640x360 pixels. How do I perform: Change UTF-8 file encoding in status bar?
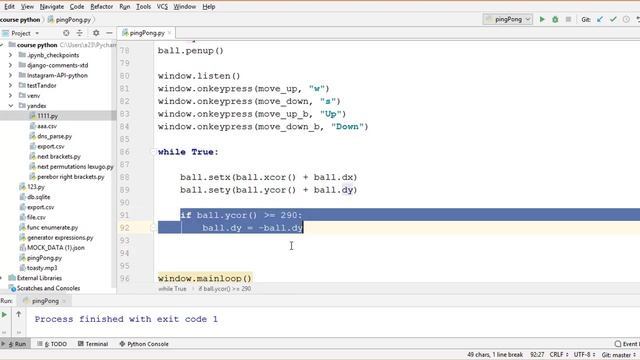(x=584, y=355)
